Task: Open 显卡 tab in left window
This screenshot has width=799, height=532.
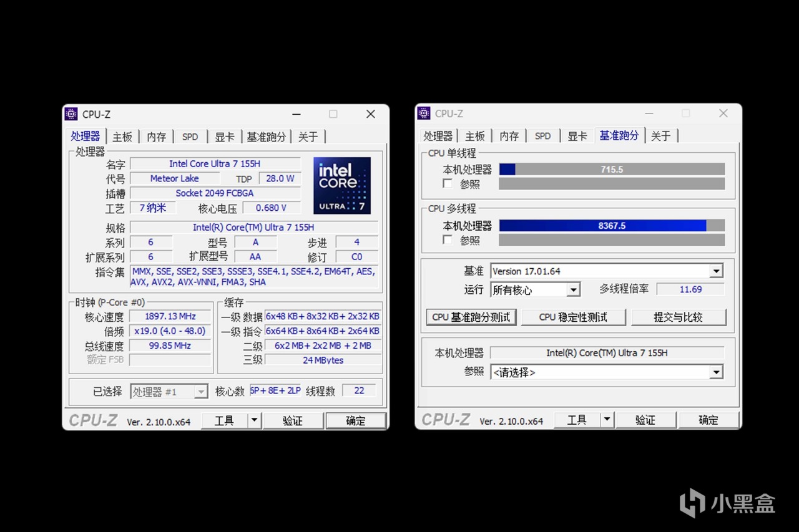Action: pos(225,137)
